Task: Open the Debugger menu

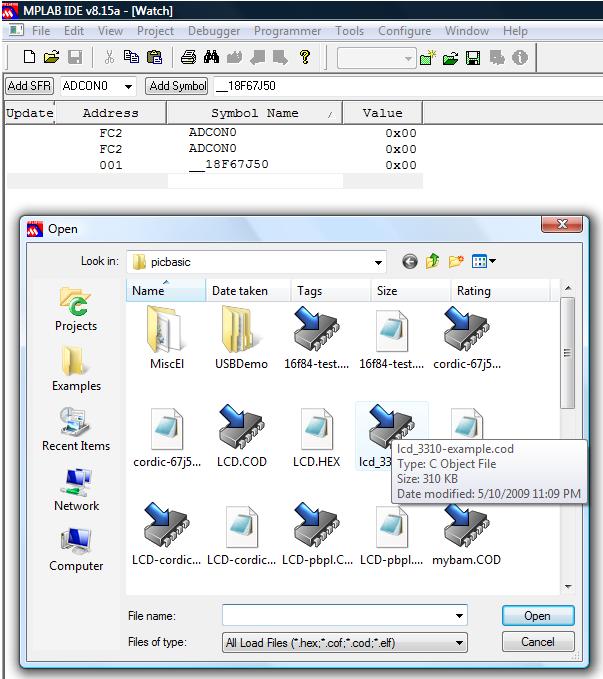Action: tap(214, 31)
